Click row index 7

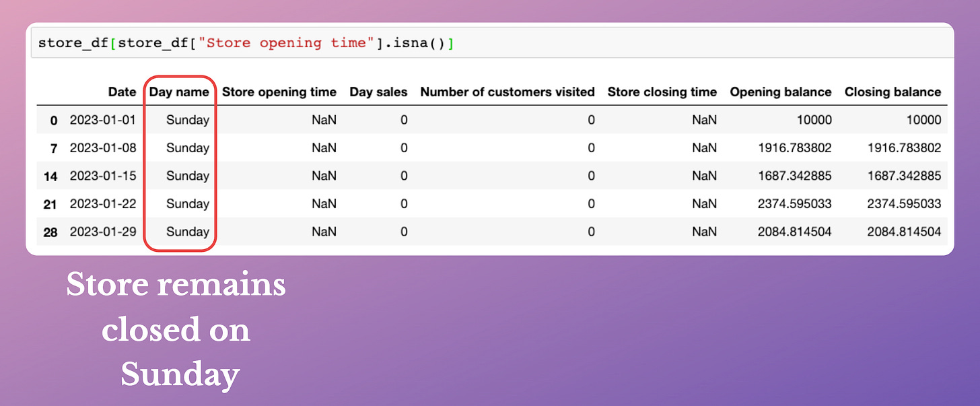[x=53, y=148]
